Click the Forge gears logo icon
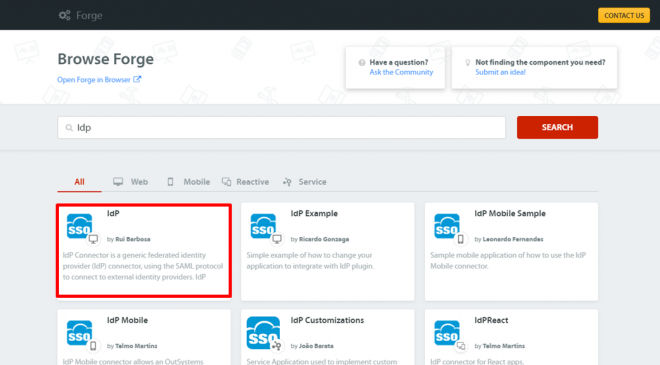This screenshot has width=660, height=365. (x=64, y=16)
